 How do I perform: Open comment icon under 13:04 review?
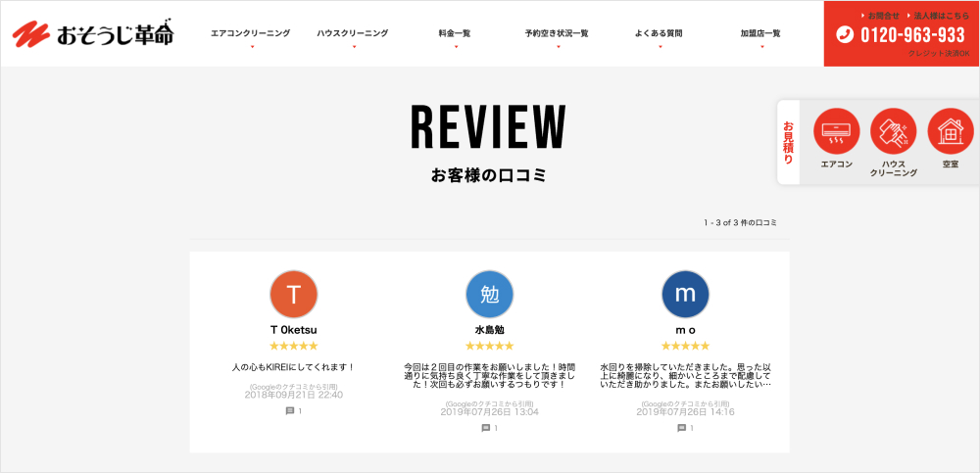click(x=486, y=428)
